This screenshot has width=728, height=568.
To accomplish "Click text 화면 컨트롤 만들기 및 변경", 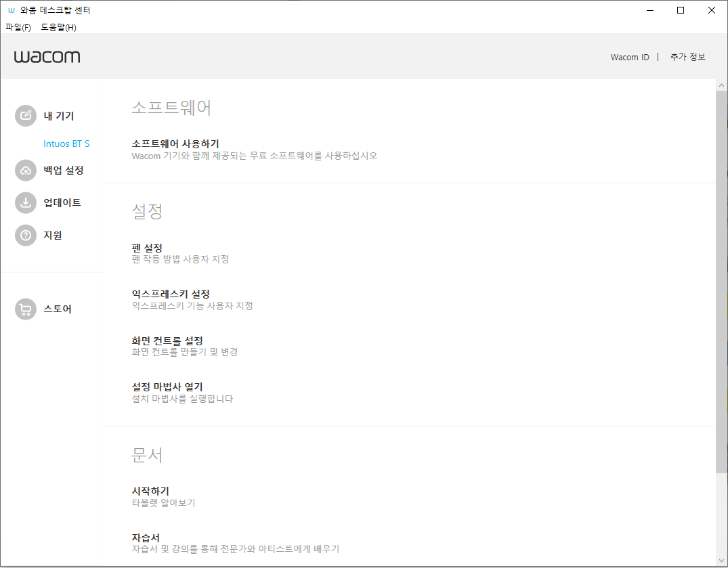I will (185, 352).
